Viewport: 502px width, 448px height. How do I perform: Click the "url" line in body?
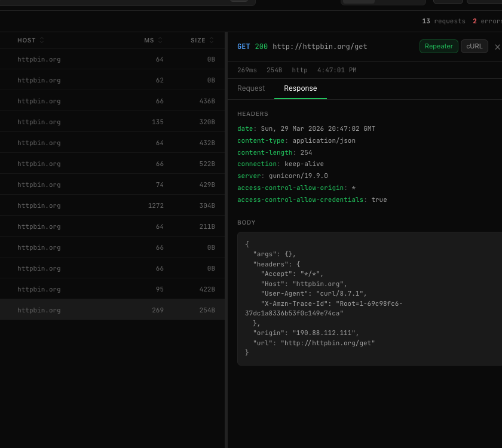pyautogui.click(x=314, y=343)
